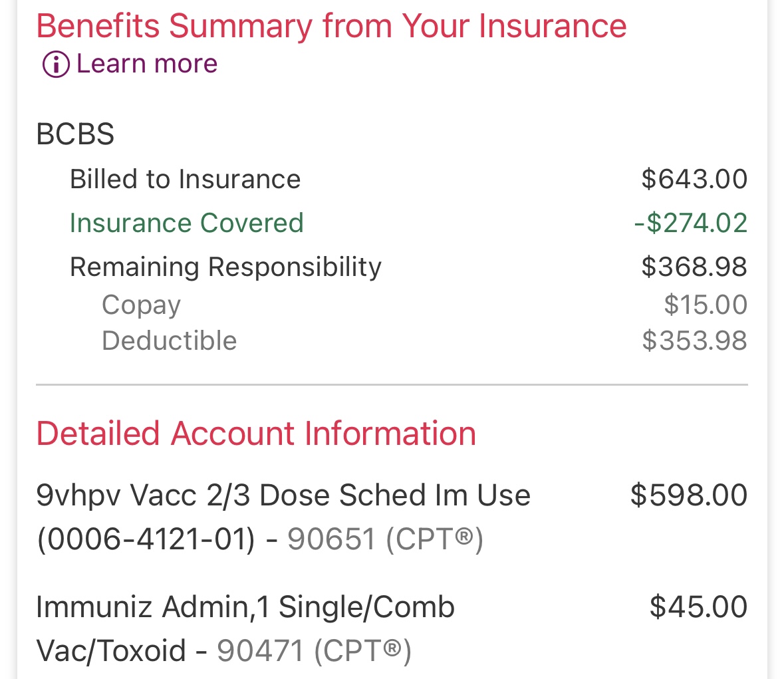784x679 pixels.
Task: Tap the Copay line item
Action: (141, 305)
